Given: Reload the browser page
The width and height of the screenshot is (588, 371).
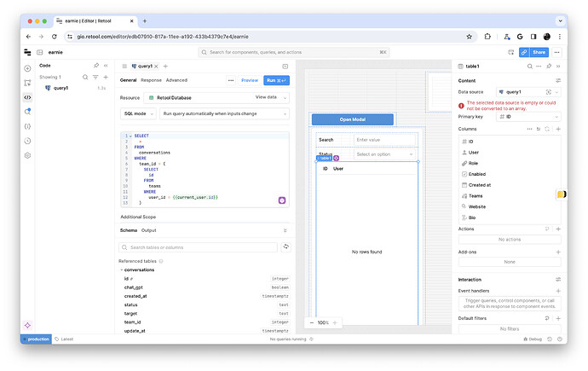Looking at the screenshot, I should pos(55,37).
